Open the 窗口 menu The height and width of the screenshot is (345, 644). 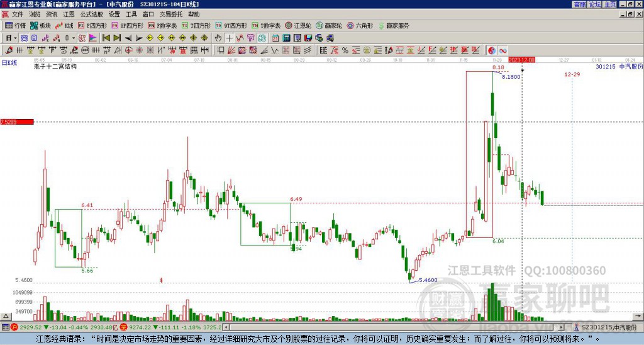click(x=148, y=14)
